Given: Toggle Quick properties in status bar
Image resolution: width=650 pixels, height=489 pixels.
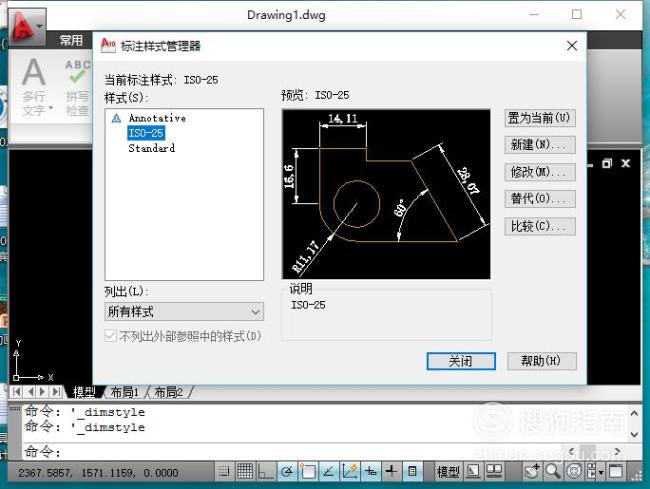Looking at the screenshot, I should pyautogui.click(x=412, y=471).
